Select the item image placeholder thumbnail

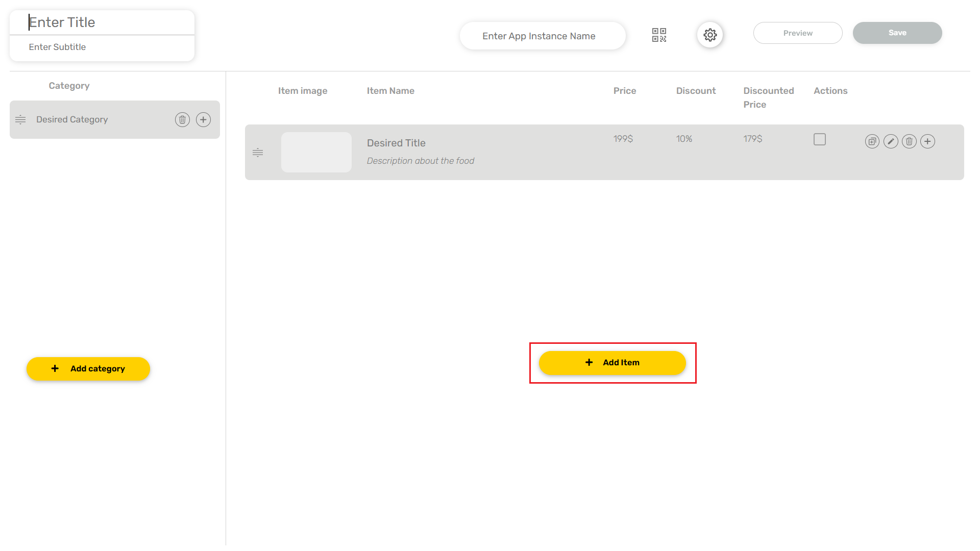pyautogui.click(x=316, y=153)
